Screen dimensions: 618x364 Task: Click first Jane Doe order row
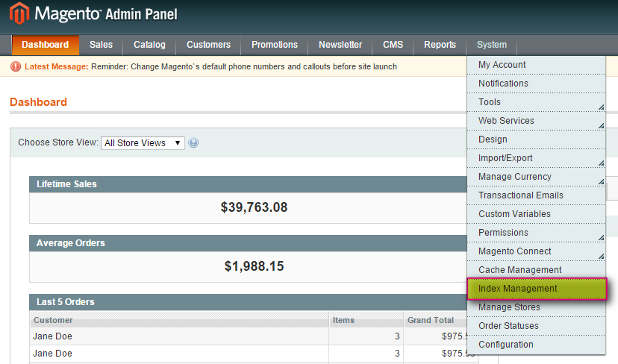coord(179,336)
